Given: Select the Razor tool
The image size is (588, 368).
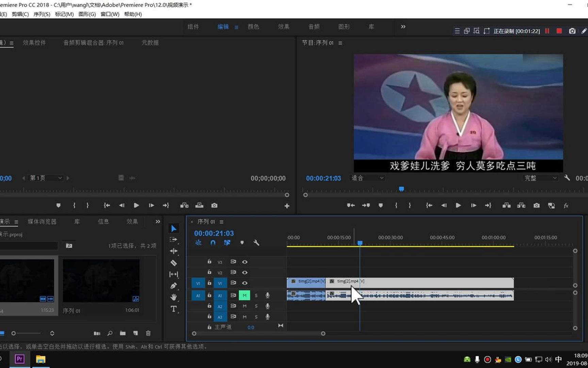Looking at the screenshot, I should [174, 263].
